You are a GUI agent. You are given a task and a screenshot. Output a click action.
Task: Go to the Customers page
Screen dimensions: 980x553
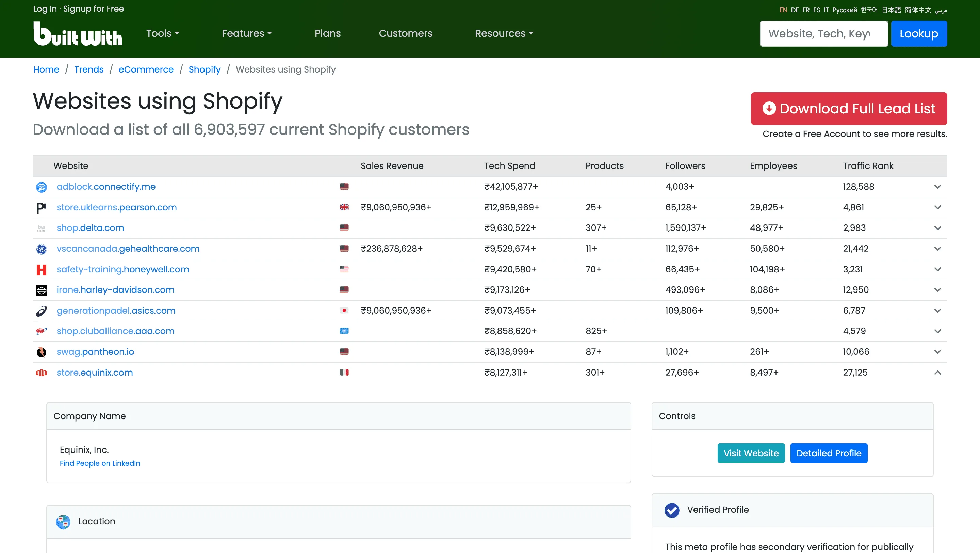[406, 33]
